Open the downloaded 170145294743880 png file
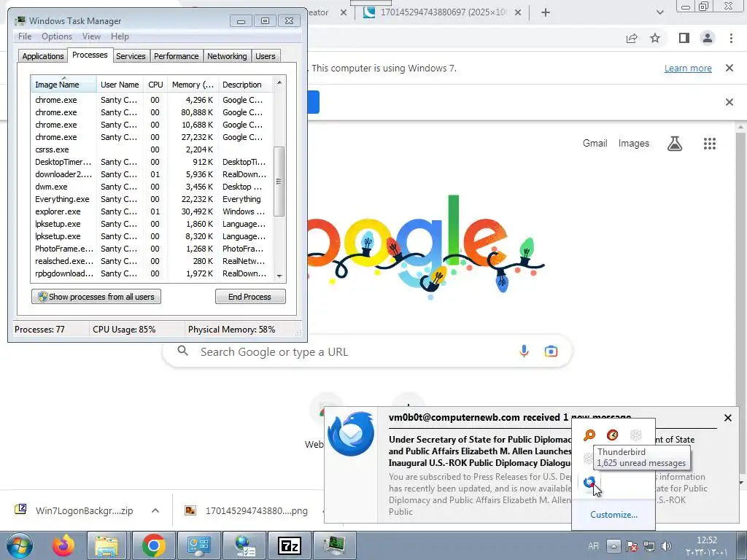747x560 pixels. 247,511
